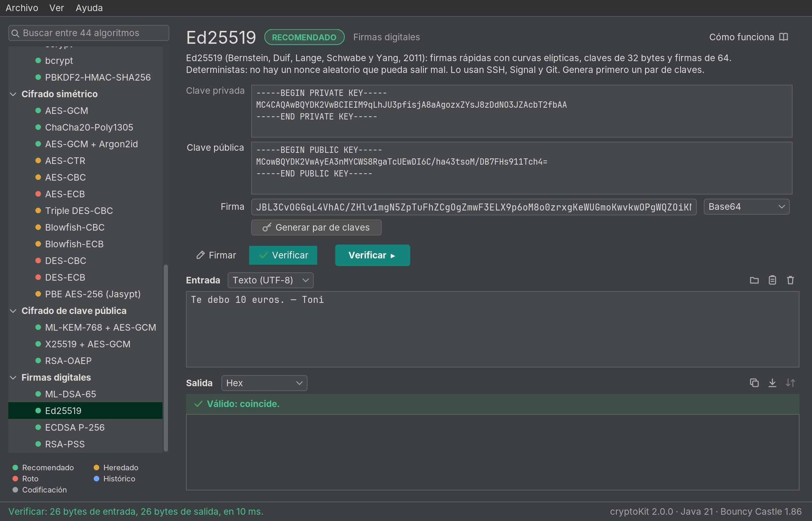Viewport: 812px width, 521px height.
Task: Click Generar par de claves button
Action: pyautogui.click(x=316, y=228)
